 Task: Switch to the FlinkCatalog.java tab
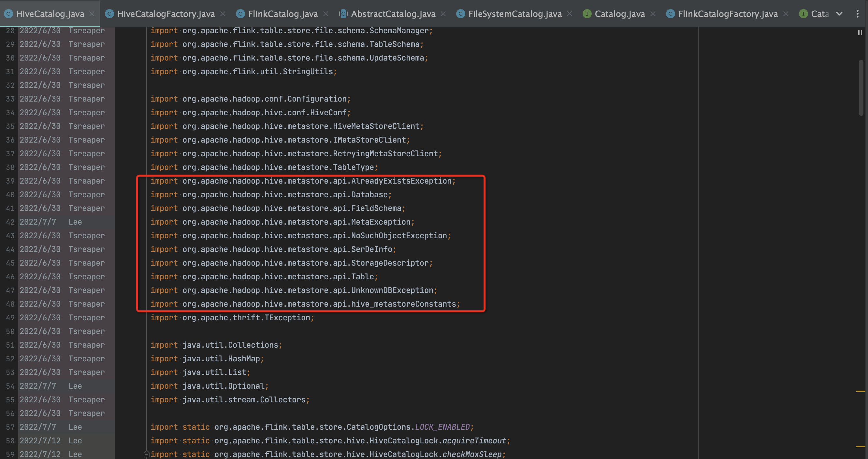click(x=282, y=14)
